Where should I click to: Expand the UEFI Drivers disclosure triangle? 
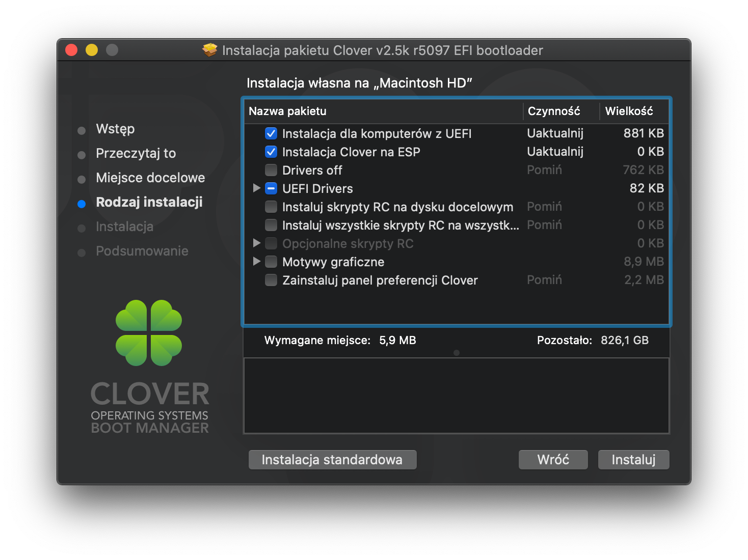pyautogui.click(x=257, y=188)
